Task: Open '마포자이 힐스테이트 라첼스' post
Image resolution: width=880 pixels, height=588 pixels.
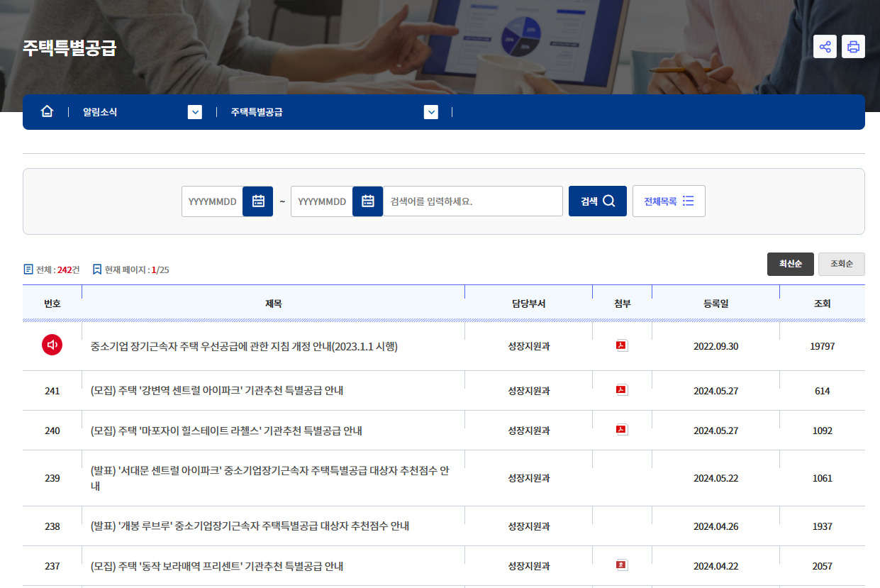Action: click(x=226, y=431)
